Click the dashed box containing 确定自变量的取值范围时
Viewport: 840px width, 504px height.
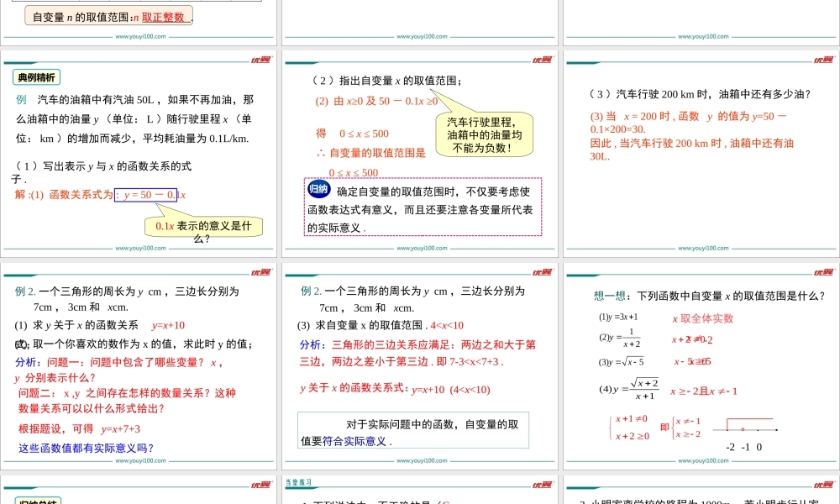423,207
